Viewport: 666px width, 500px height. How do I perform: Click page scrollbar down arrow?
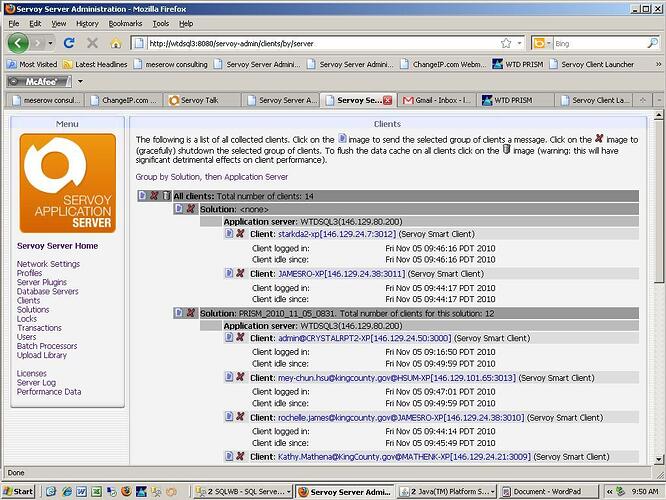click(659, 459)
